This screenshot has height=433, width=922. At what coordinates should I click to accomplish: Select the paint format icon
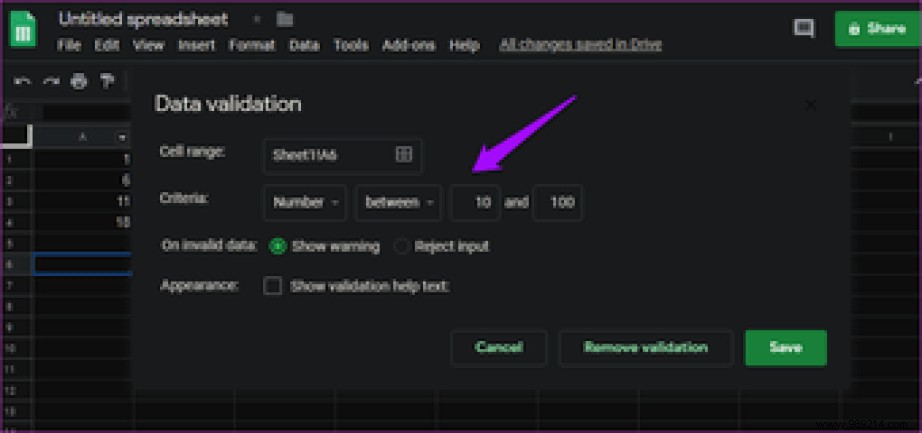click(107, 81)
